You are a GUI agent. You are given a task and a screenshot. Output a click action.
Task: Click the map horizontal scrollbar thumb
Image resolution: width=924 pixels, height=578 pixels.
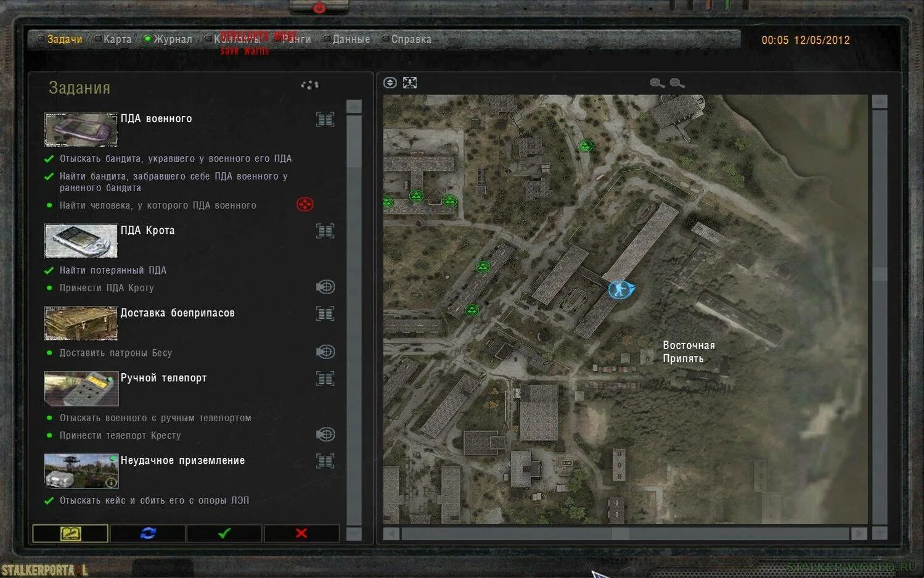pyautogui.click(x=620, y=533)
